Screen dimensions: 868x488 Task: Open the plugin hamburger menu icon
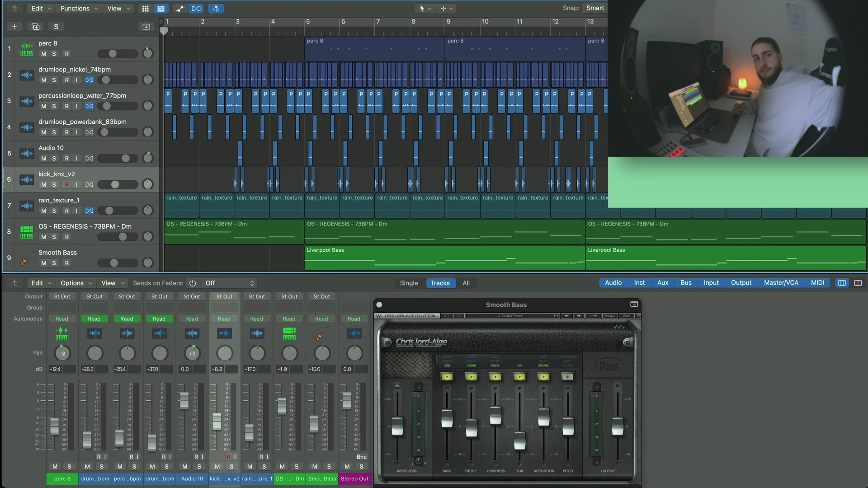(638, 316)
